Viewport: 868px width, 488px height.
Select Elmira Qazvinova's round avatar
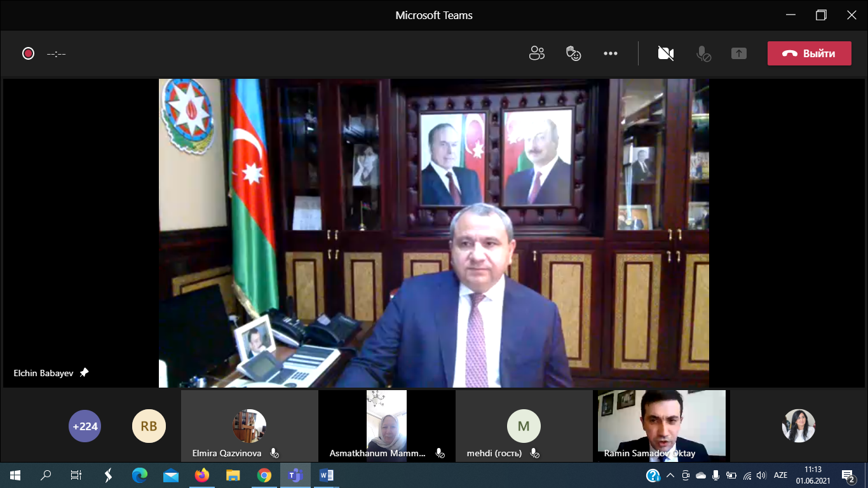(249, 426)
